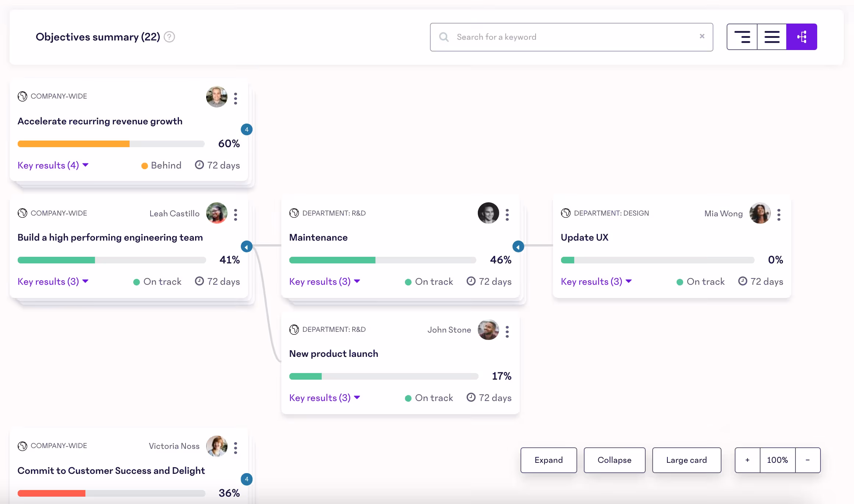Click the company-wide icon on engineering team card
854x504 pixels.
coord(22,213)
